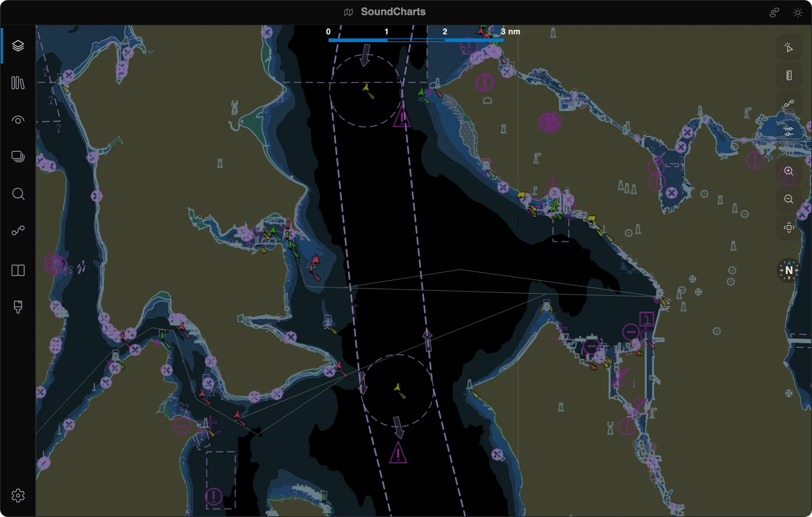Open the split view book icon
Viewport: 812px width, 517px height.
(18, 270)
